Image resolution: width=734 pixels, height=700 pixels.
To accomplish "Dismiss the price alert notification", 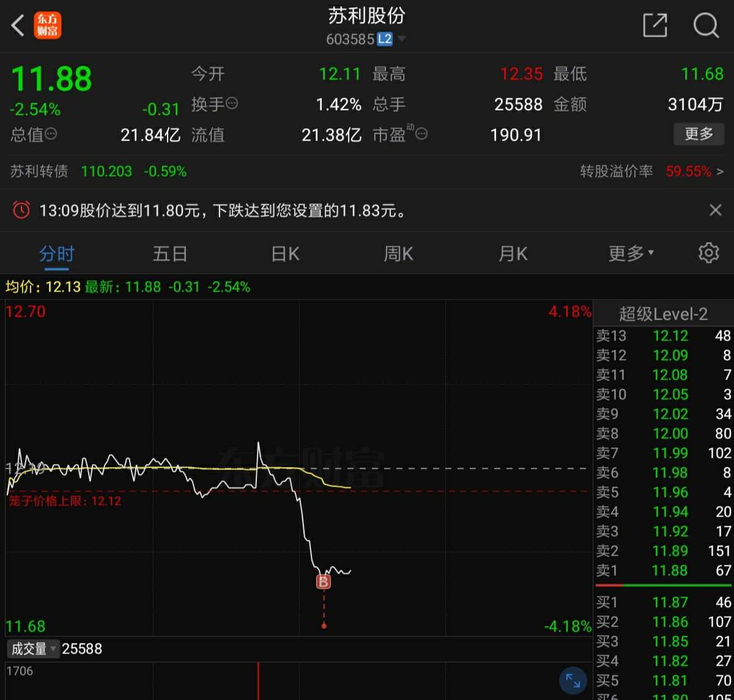I will point(715,210).
